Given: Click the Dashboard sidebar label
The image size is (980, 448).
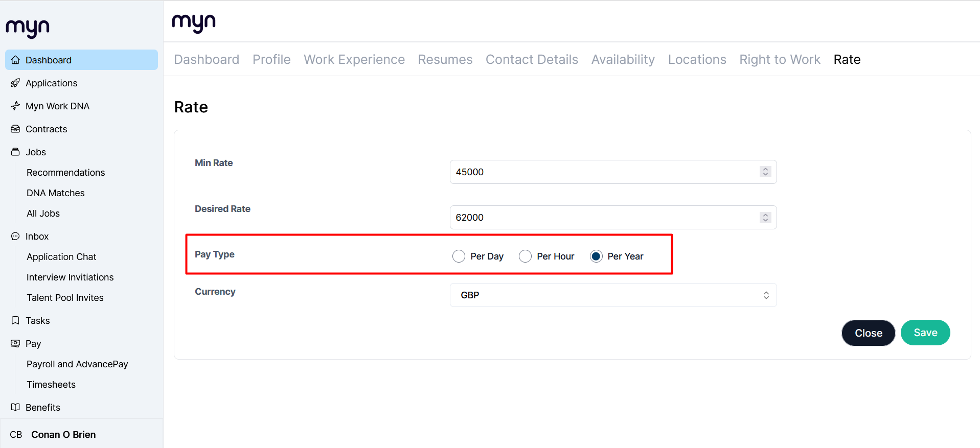Looking at the screenshot, I should pos(49,60).
